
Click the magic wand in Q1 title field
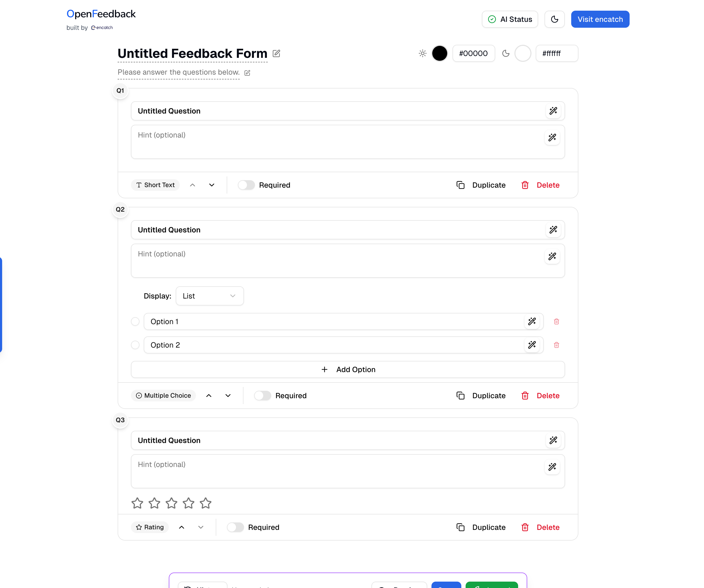pyautogui.click(x=553, y=111)
